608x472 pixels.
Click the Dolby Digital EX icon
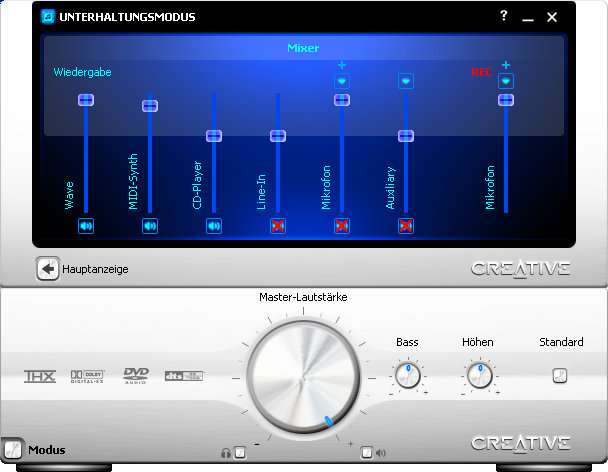87,376
